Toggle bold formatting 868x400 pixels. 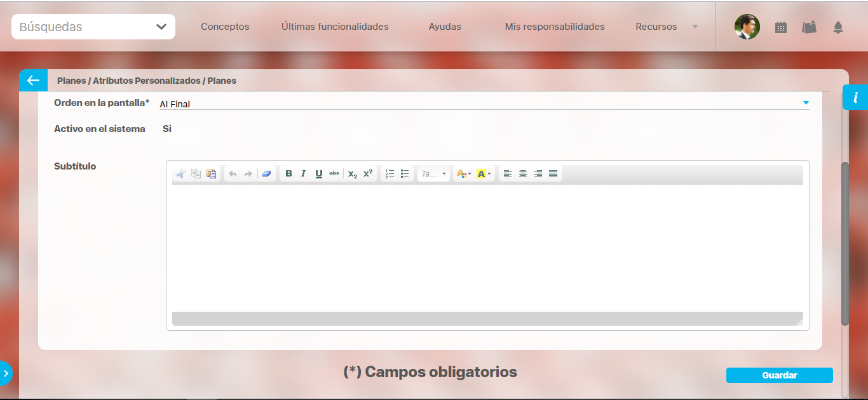click(288, 174)
